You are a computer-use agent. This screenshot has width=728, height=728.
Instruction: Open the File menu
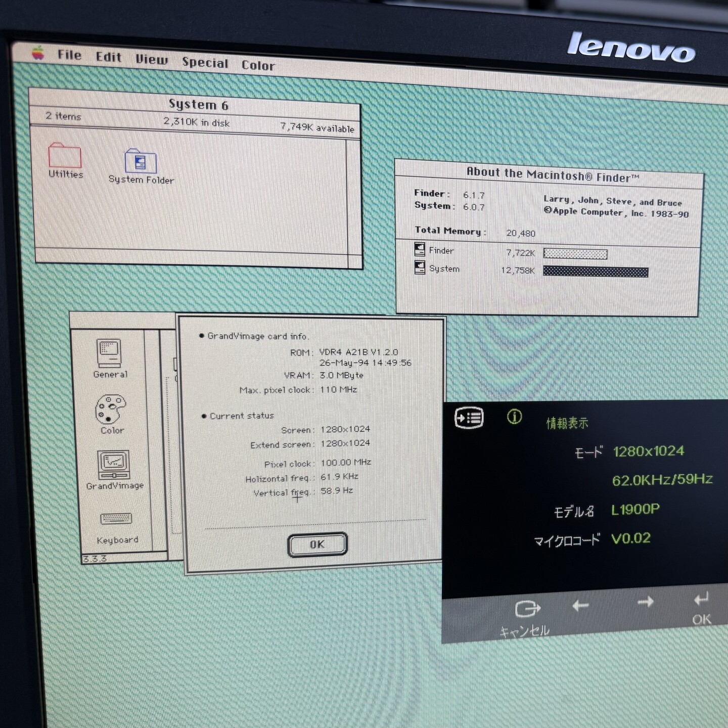coord(69,55)
